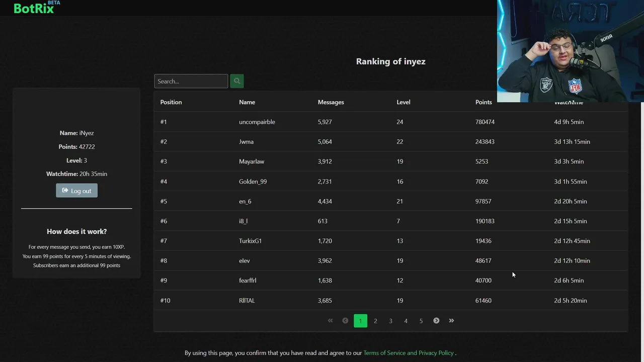Select page 5 in pagination
Image resolution: width=644 pixels, height=362 pixels.
coord(421,321)
